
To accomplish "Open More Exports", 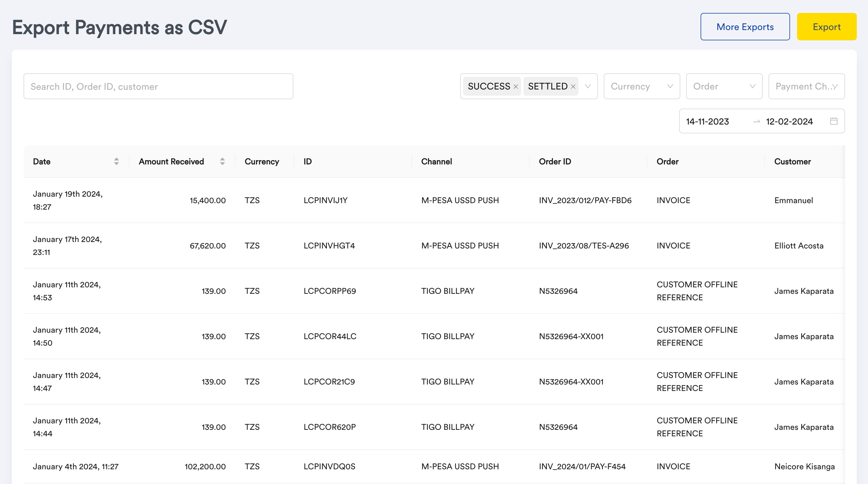I will pyautogui.click(x=745, y=26).
